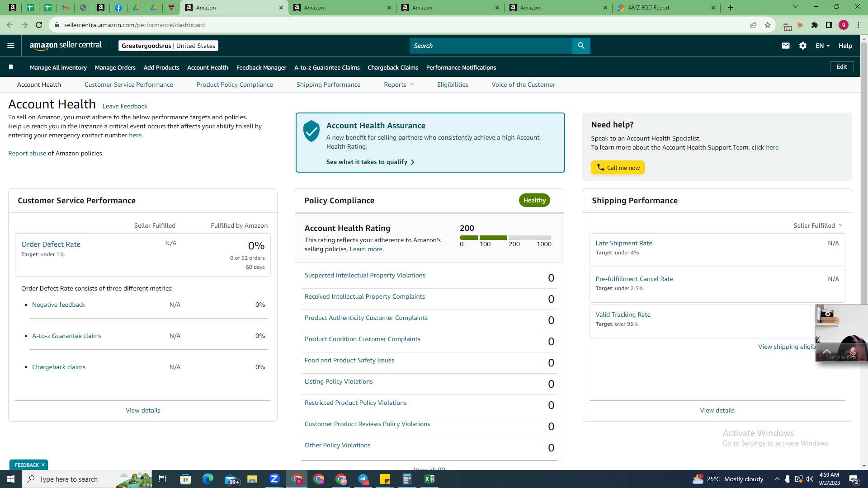Open the Chrome extensions puzzle icon
The image size is (868, 488).
pos(815,25)
